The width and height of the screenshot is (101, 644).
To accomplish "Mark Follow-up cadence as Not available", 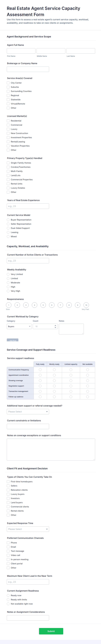I will (x=88, y=397).
